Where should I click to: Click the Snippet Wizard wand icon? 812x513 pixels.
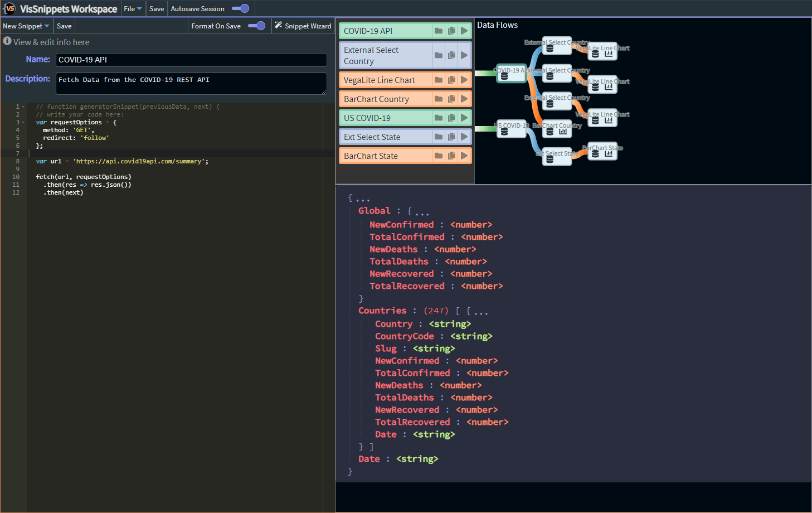pyautogui.click(x=278, y=25)
